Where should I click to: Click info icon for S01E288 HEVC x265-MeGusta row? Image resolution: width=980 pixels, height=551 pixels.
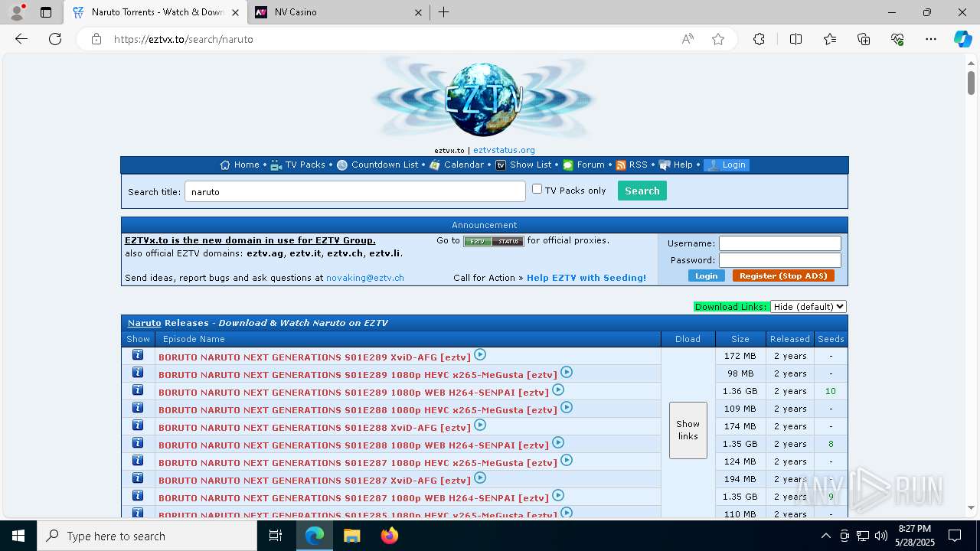138,408
